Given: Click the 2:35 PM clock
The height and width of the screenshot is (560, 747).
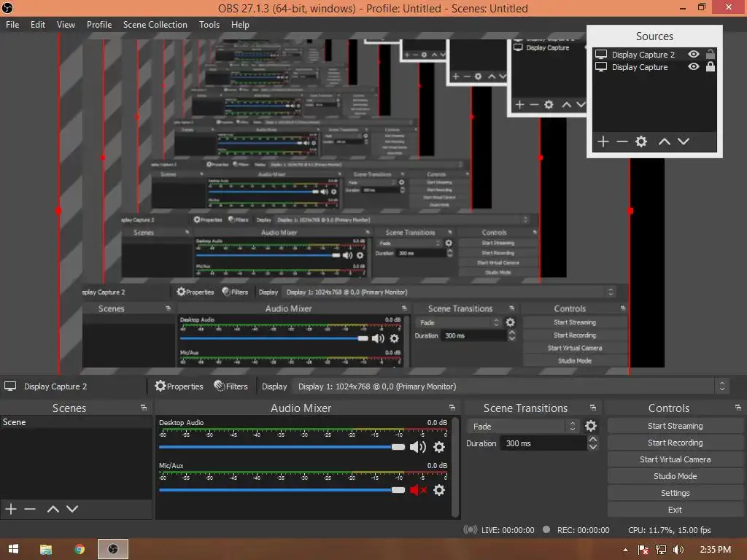Looking at the screenshot, I should [715, 550].
